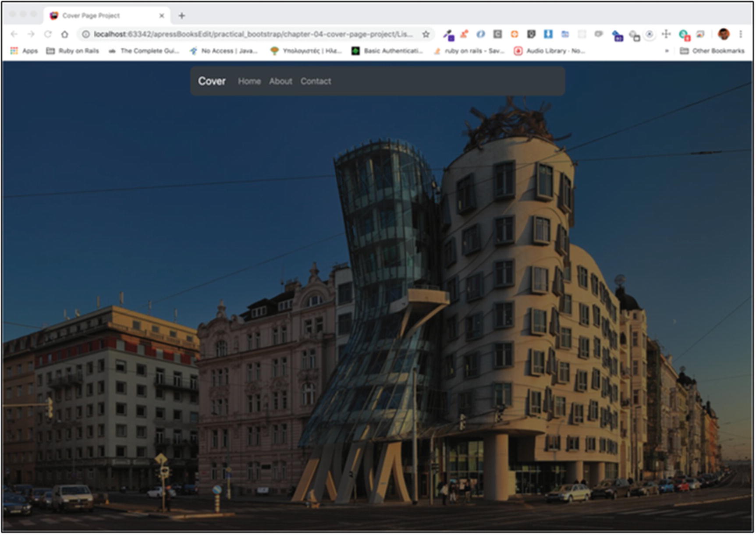
Task: Open a new tab with plus button
Action: pos(181,16)
